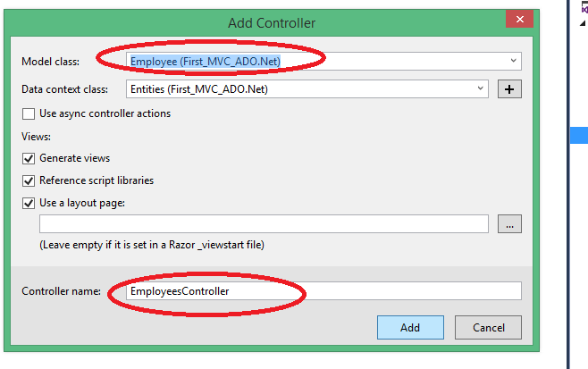Viewport: 588px width, 369px height.
Task: Click the purple Visual Studio icon at top right
Action: point(584,8)
